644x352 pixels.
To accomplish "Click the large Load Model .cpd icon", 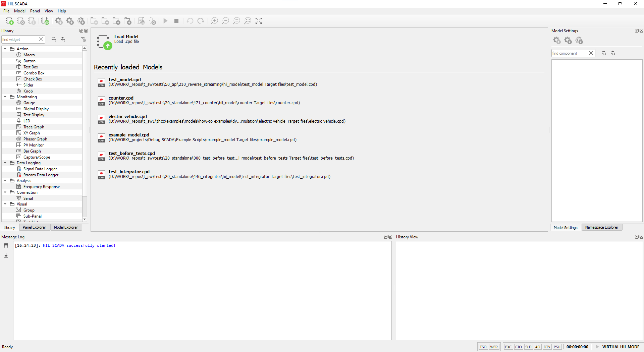I will 104,42.
